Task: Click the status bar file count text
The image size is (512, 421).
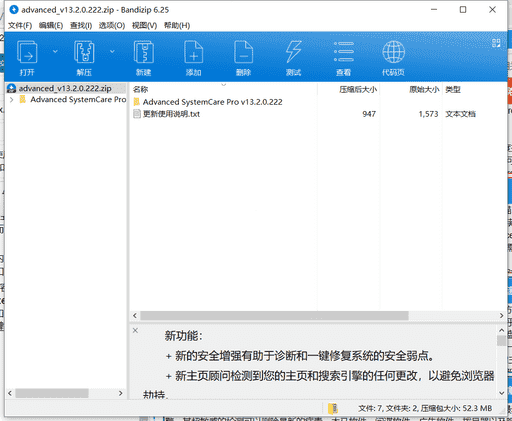Action: 425,408
